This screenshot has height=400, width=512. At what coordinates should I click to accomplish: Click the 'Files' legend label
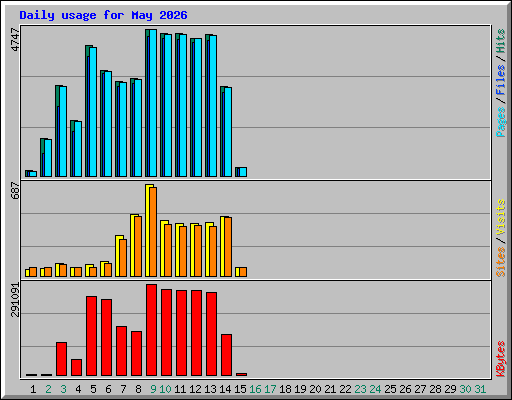click(x=500, y=80)
